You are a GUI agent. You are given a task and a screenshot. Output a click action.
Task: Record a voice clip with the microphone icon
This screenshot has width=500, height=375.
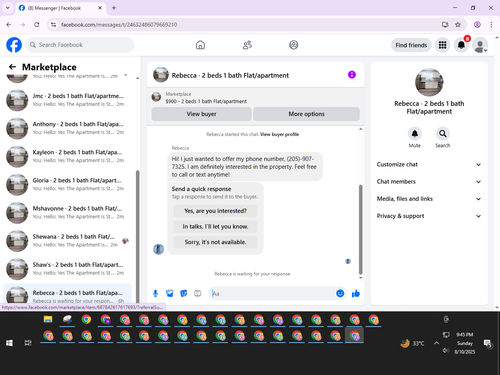(155, 293)
